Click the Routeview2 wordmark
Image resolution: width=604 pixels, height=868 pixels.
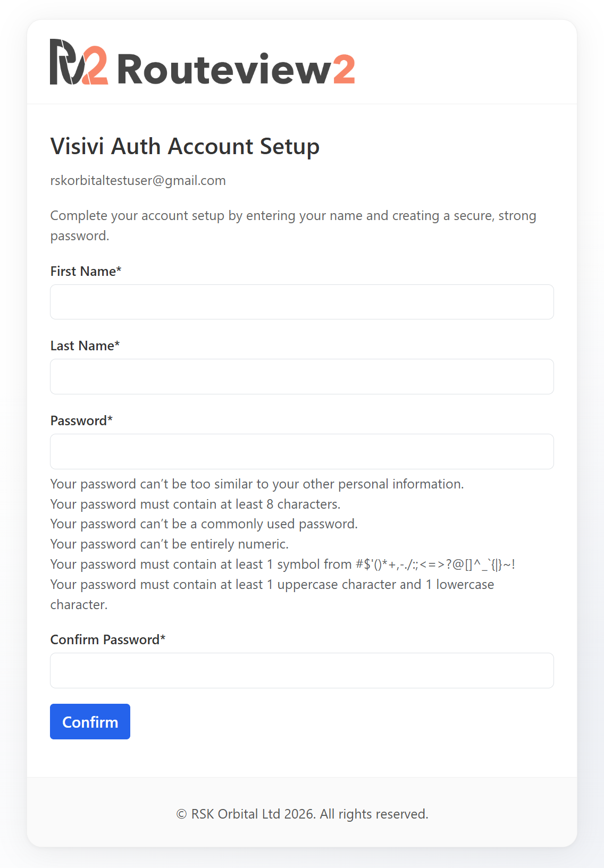(x=236, y=69)
